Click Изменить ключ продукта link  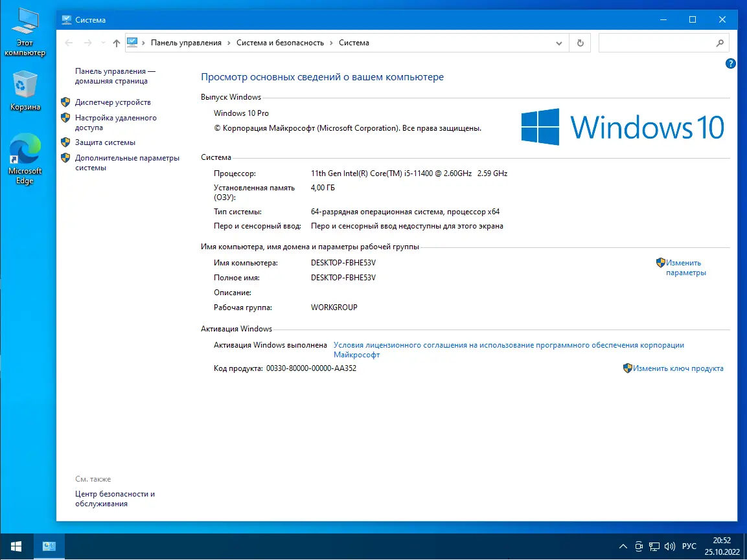(x=678, y=368)
